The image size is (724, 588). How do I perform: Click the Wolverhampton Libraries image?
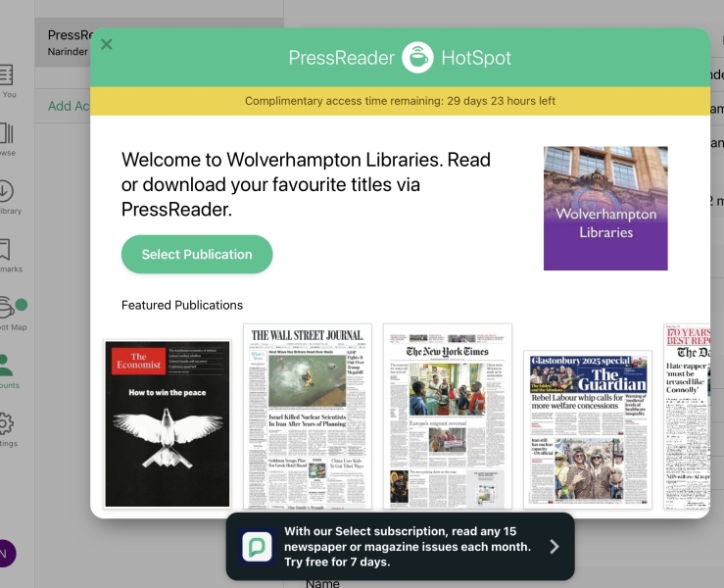[x=605, y=209]
